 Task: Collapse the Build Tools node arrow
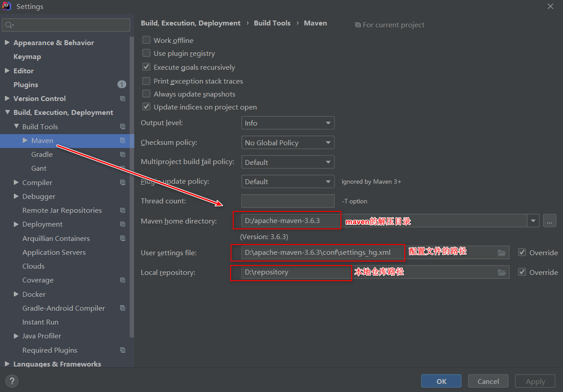tap(16, 126)
